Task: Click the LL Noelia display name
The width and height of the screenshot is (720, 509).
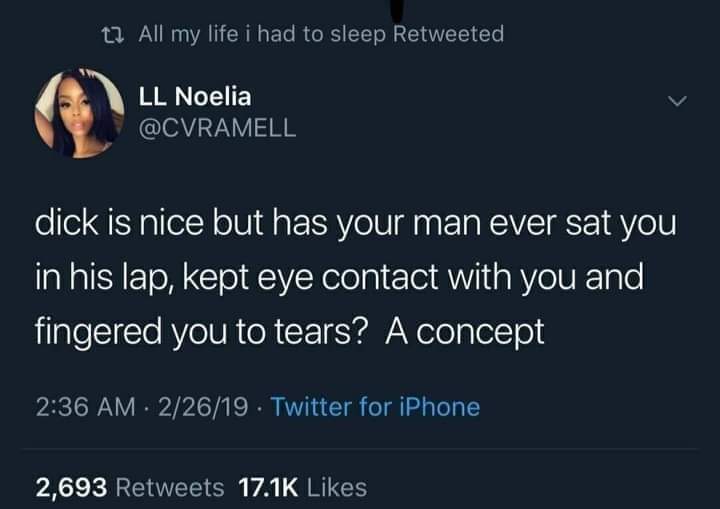Action: pyautogui.click(x=195, y=97)
